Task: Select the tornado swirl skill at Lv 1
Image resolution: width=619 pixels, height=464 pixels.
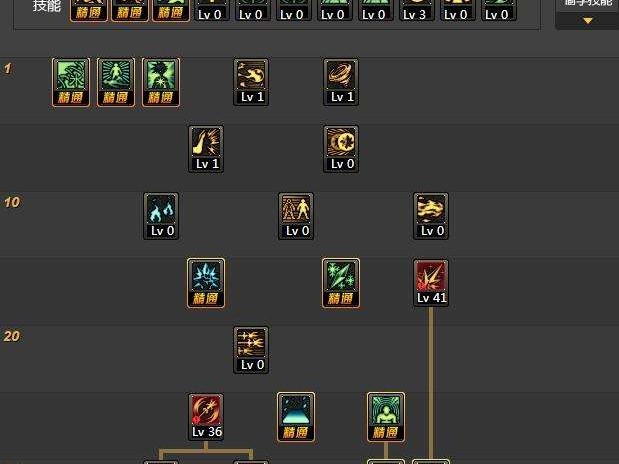Action: (341, 82)
